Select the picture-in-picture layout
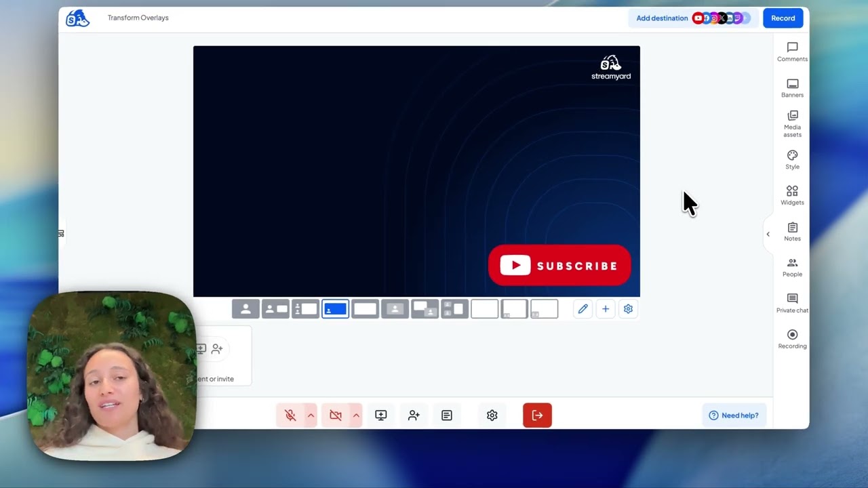Image resolution: width=868 pixels, height=488 pixels. pyautogui.click(x=425, y=309)
